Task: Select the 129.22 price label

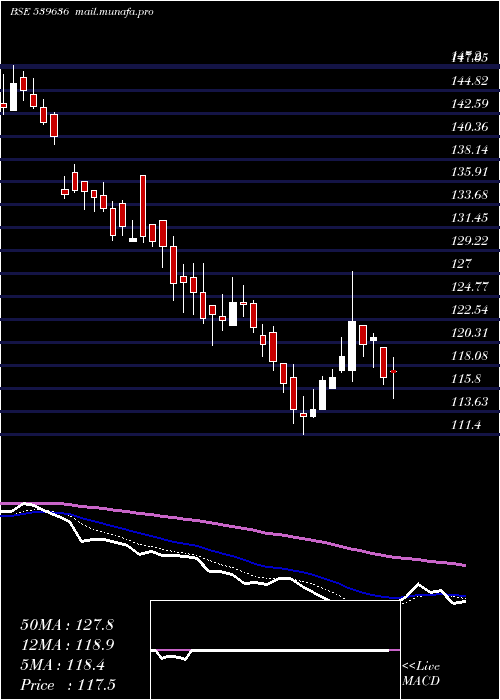Action: 470,242
